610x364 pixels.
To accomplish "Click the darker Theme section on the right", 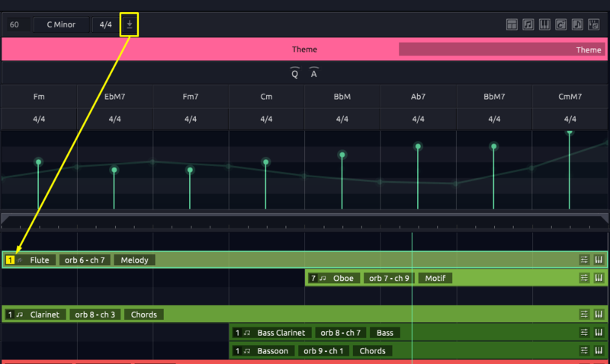I will (503, 49).
